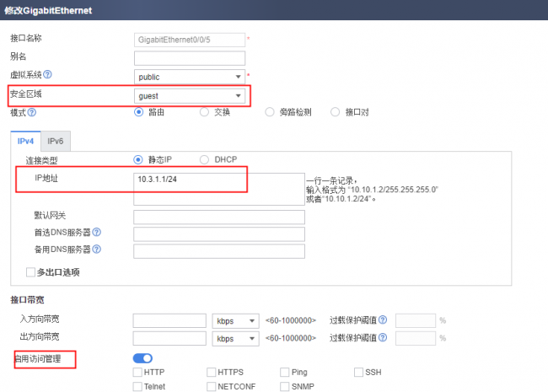Enable the HTTPS access checkbox

pyautogui.click(x=211, y=372)
